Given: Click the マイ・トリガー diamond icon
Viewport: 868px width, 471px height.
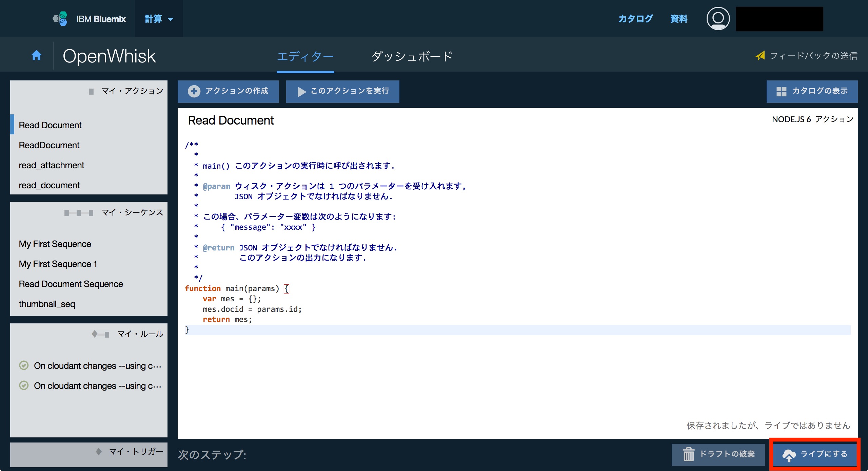Looking at the screenshot, I should click(99, 452).
